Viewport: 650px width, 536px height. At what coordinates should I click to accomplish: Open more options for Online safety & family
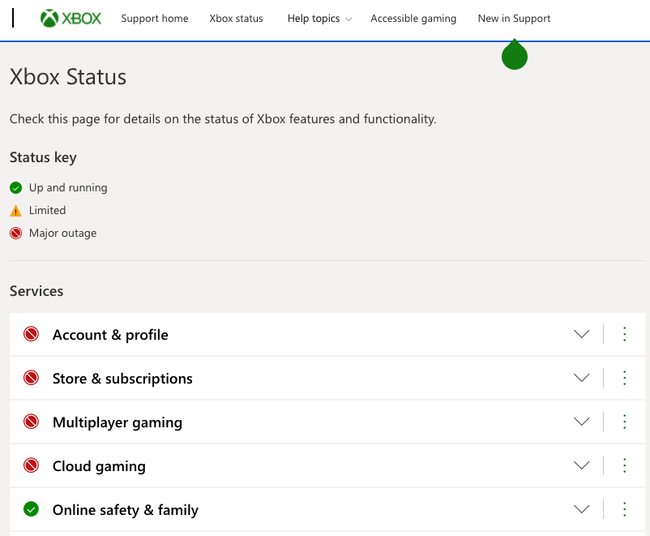[x=625, y=509]
